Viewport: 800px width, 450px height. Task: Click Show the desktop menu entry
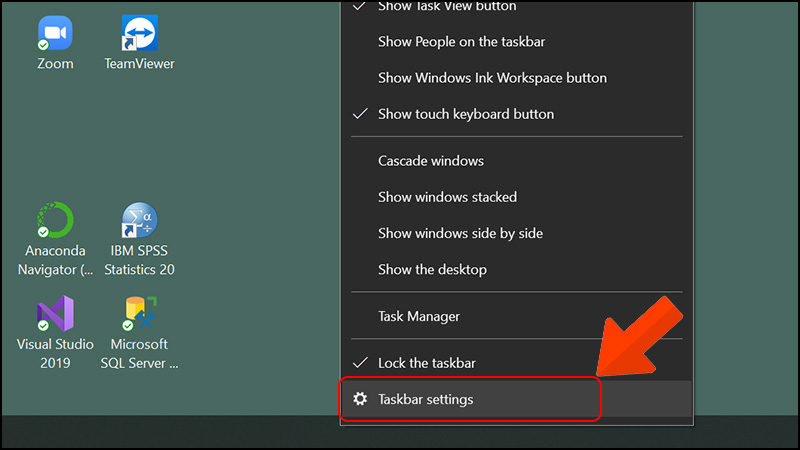pyautogui.click(x=432, y=269)
